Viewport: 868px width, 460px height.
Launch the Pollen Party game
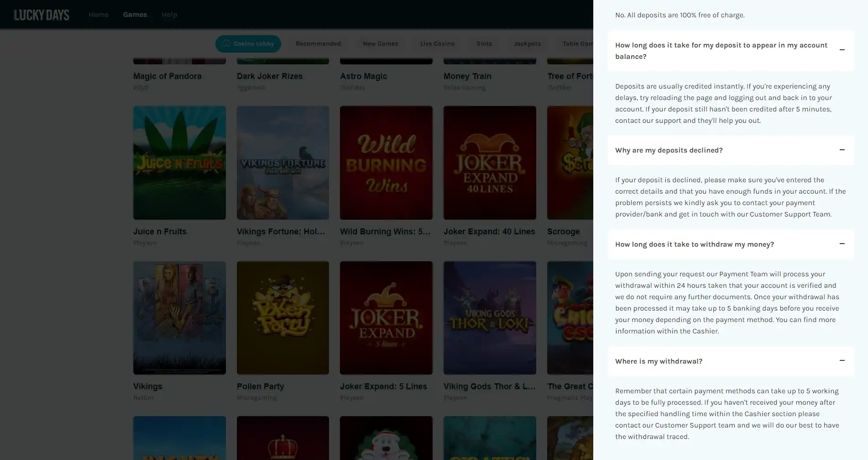click(282, 318)
